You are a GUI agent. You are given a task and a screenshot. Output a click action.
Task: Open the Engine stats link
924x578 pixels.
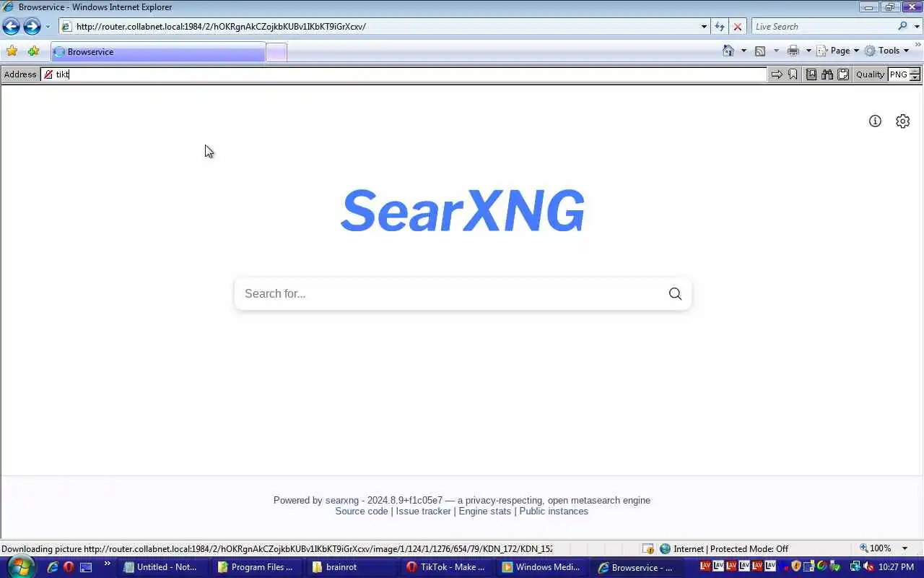[484, 511]
